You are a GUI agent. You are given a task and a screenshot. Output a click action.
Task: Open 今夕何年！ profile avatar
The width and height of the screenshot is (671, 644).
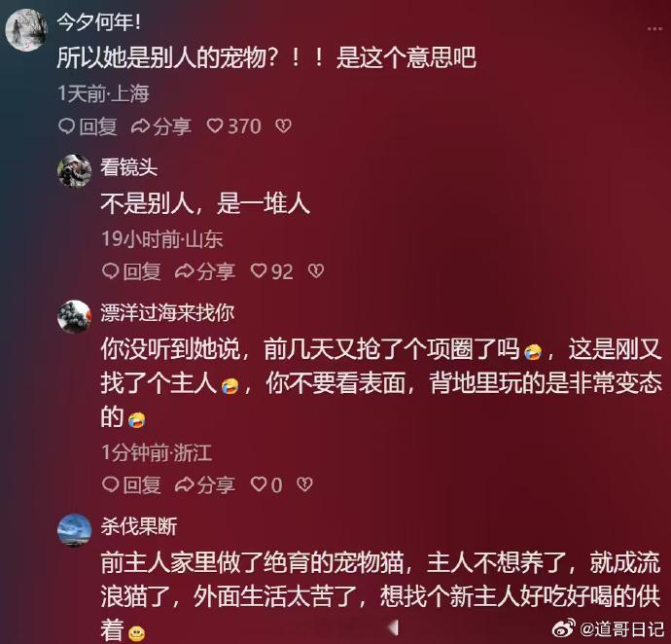coord(25,29)
